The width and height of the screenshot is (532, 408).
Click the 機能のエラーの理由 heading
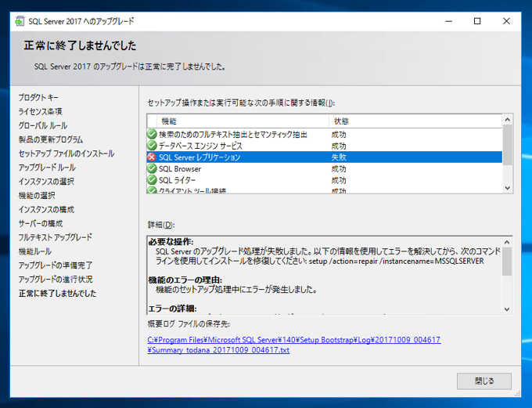point(185,280)
